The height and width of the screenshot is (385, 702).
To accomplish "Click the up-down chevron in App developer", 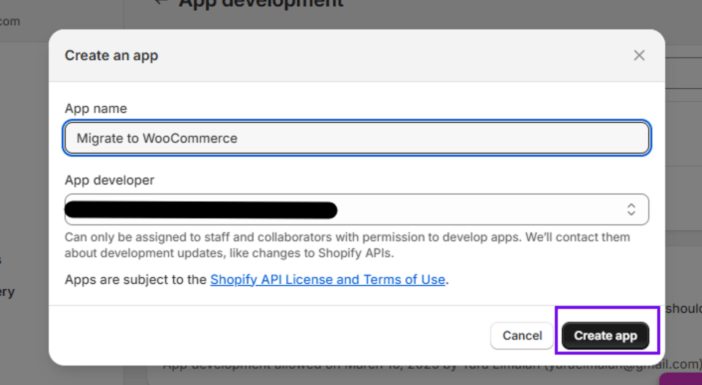I will click(631, 209).
